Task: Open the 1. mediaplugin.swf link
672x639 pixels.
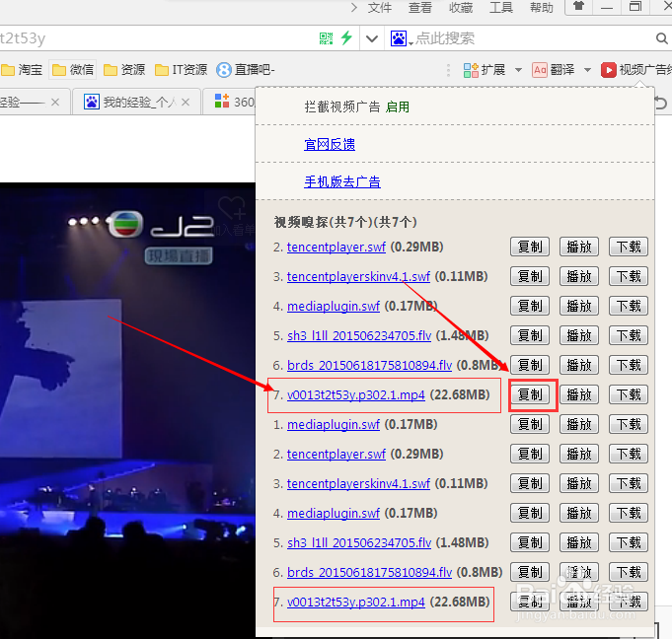Action: pyautogui.click(x=333, y=424)
